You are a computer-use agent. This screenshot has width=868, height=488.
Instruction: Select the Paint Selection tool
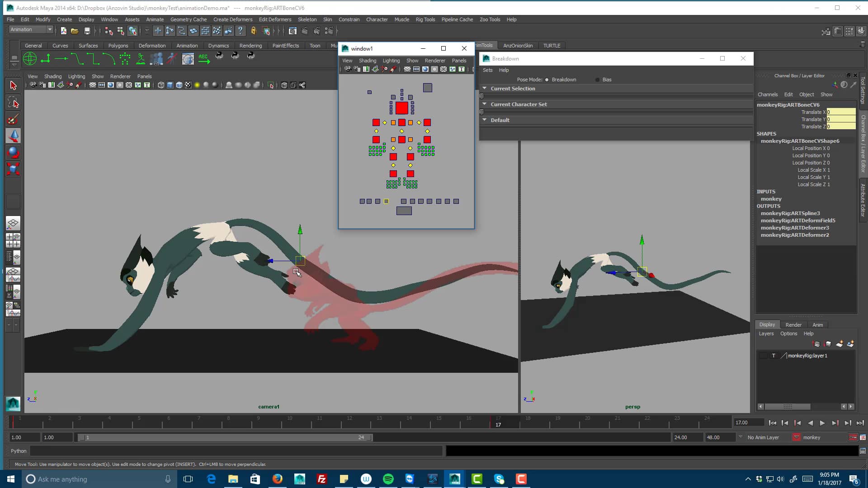pos(13,119)
